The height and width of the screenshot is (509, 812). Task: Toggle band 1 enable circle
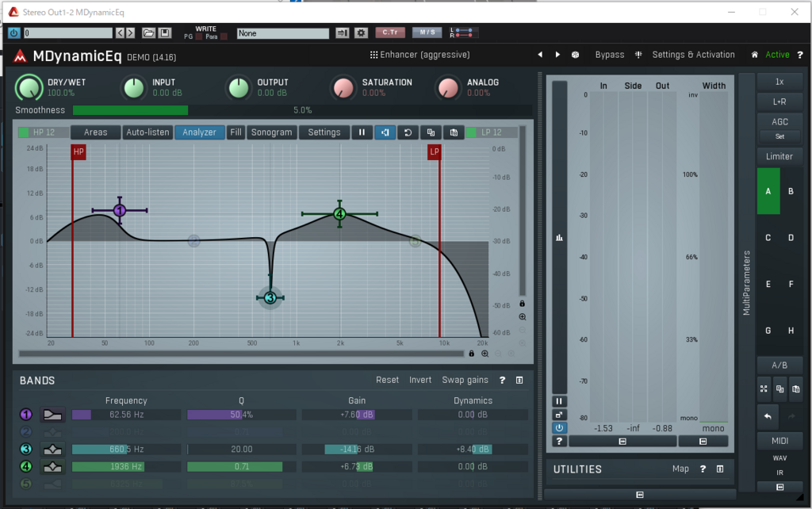coord(26,415)
